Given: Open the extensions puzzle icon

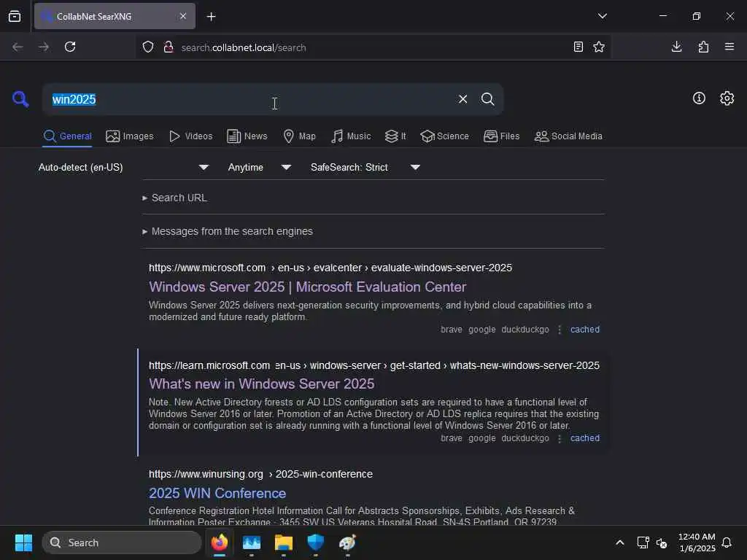Looking at the screenshot, I should [703, 47].
